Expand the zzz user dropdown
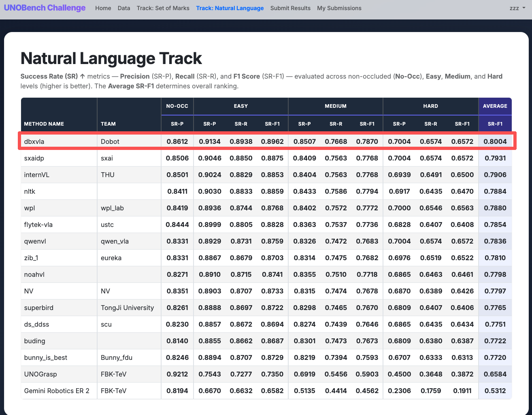The height and width of the screenshot is (415, 532). (517, 8)
